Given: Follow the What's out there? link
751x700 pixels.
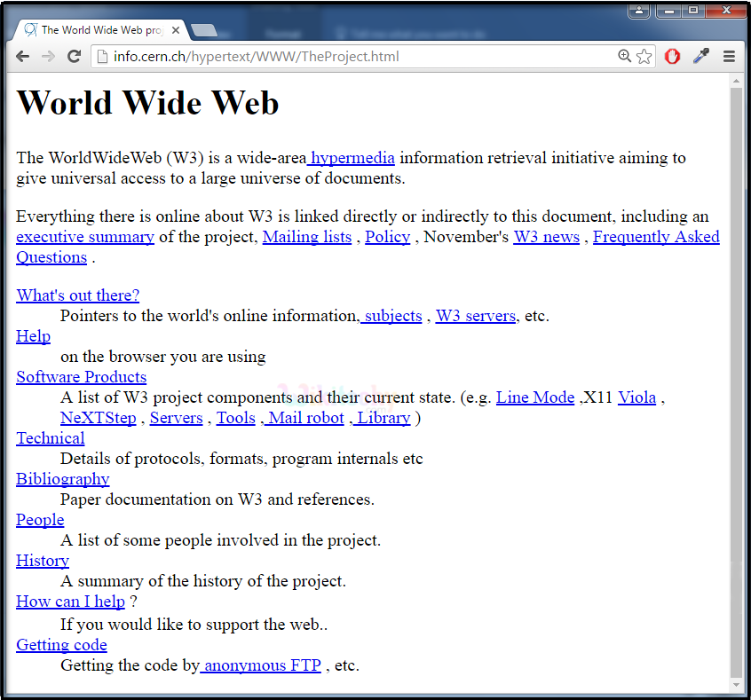Looking at the screenshot, I should 78,295.
